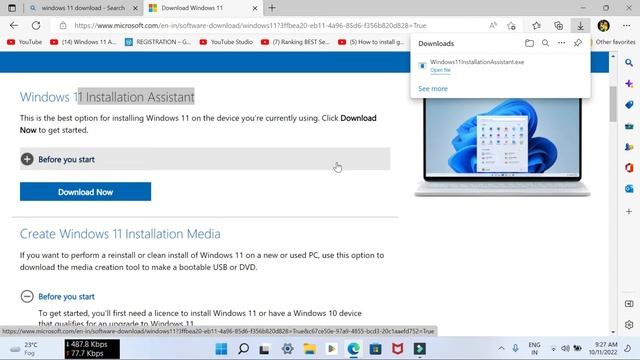Viewport: 640px width, 360px height.
Task: Open Edge Settings and more menu
Action: coord(627,26)
